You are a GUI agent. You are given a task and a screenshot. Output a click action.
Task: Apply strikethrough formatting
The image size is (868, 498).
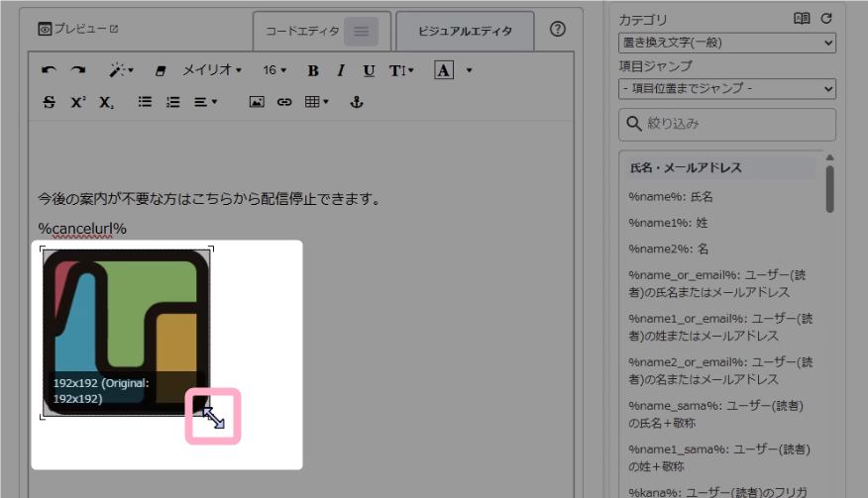(x=49, y=102)
